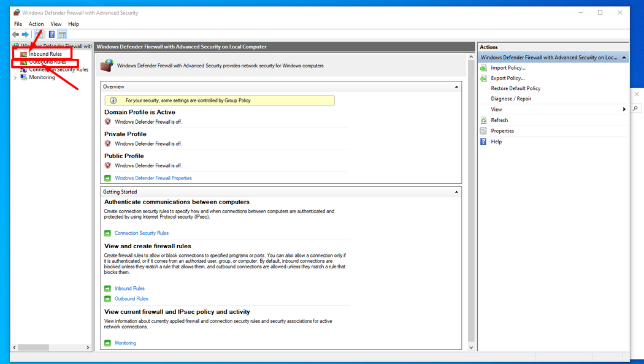
Task: Expand the Monitoring tree node
Action: [x=15, y=78]
